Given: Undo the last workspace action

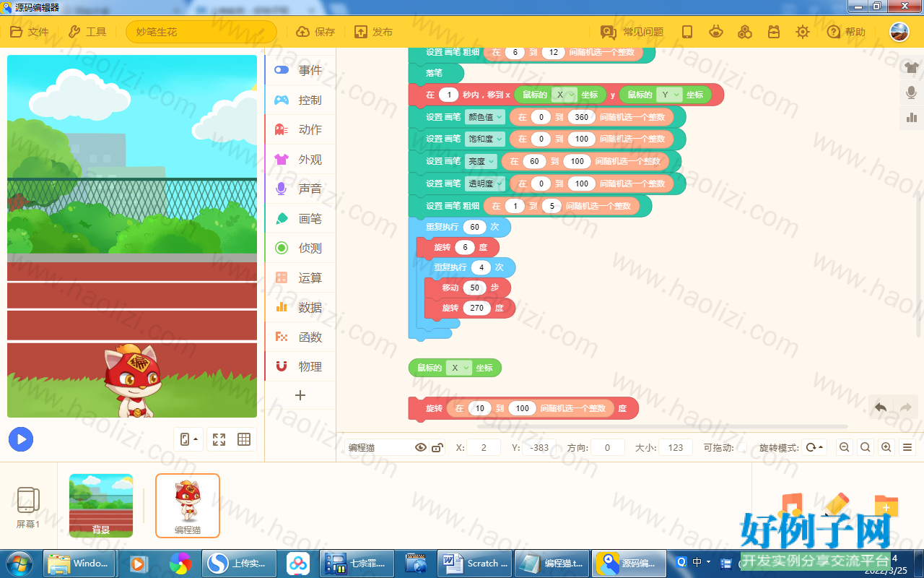Looking at the screenshot, I should point(881,407).
